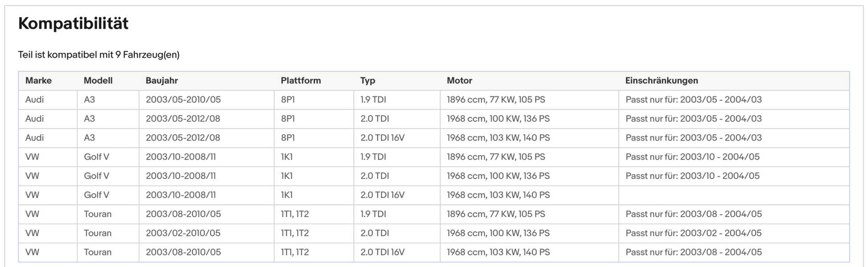Select the Typ column header
The height and width of the screenshot is (267, 868).
(368, 81)
